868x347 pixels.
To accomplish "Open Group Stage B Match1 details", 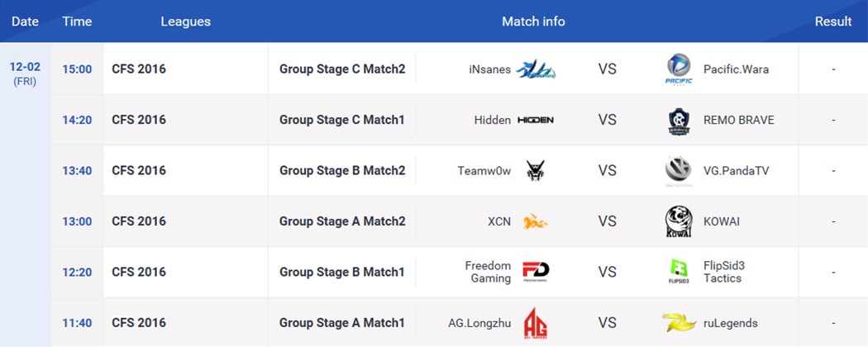I will point(342,272).
